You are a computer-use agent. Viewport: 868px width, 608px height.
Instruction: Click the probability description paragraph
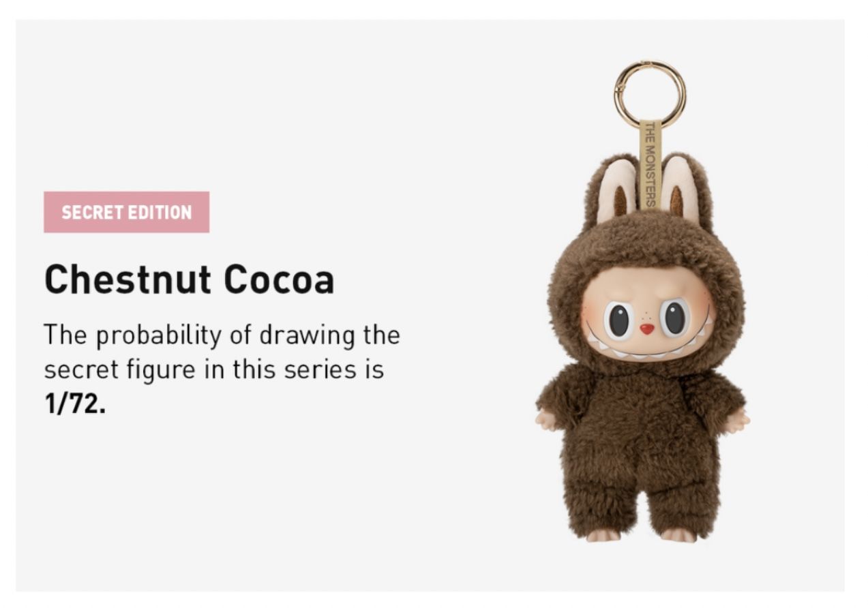pyautogui.click(x=222, y=370)
